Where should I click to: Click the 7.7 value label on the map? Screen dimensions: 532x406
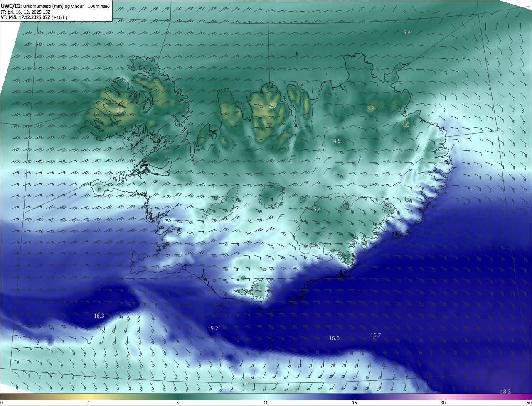(x=125, y=80)
